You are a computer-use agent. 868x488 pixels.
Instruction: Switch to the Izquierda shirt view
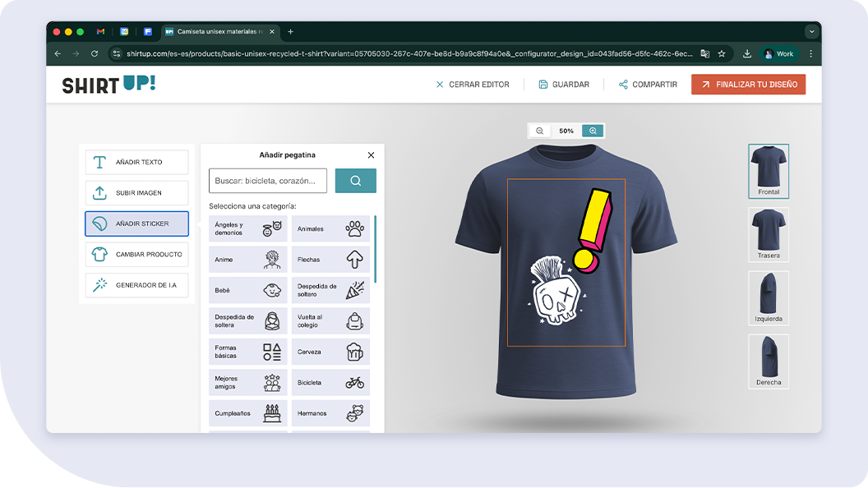pos(769,297)
